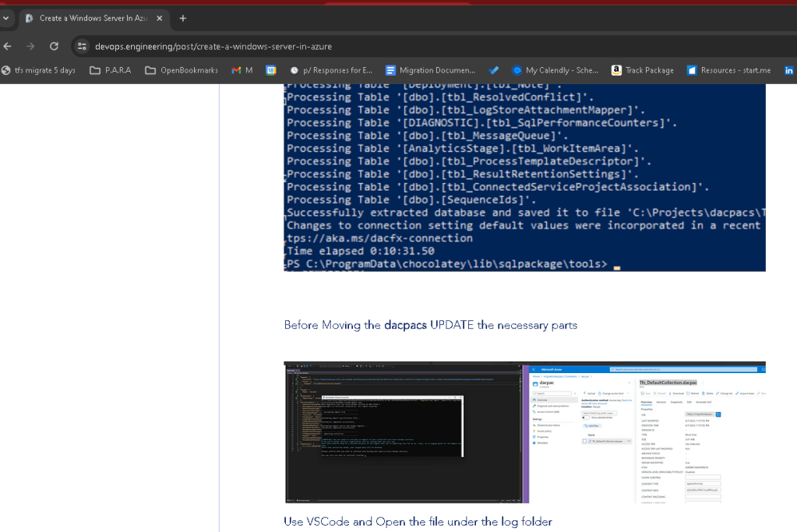797x532 pixels.
Task: Click the 'tps://aka.ms/dacfx-connection' line
Action: point(379,238)
